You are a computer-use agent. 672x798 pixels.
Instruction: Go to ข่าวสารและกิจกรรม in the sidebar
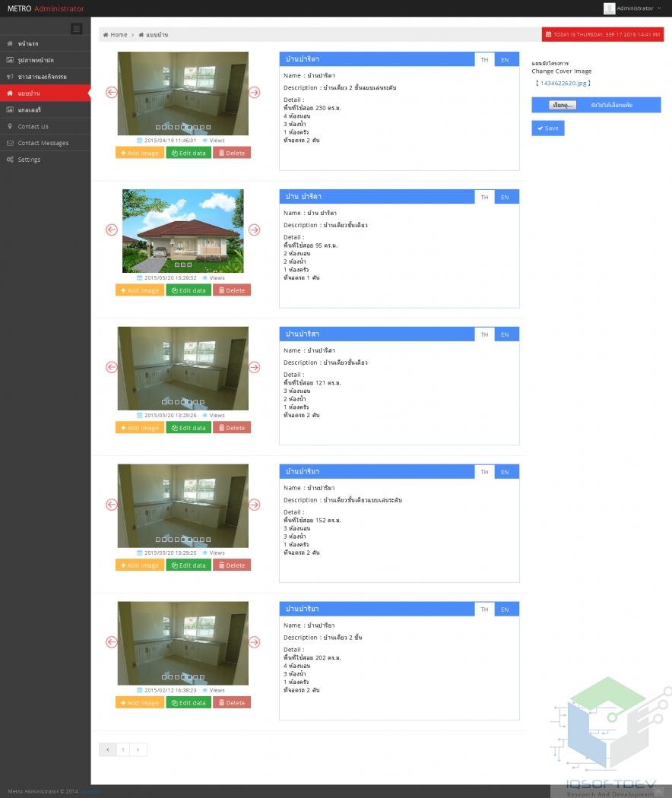pyautogui.click(x=46, y=77)
